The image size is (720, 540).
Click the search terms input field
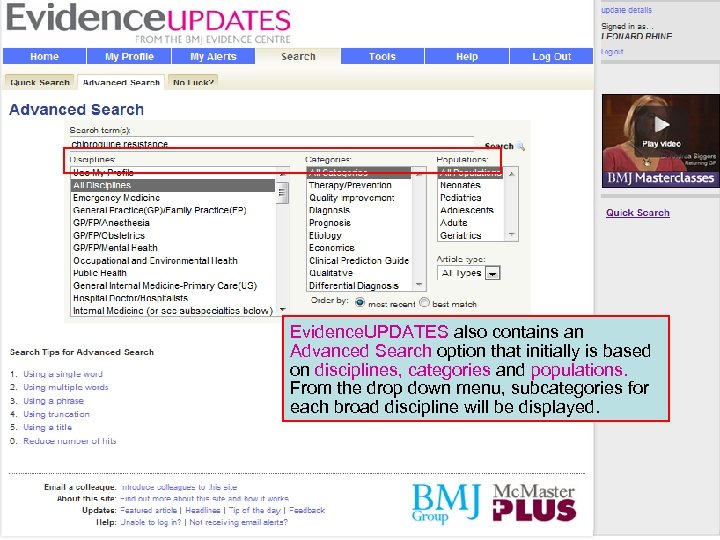coord(272,143)
